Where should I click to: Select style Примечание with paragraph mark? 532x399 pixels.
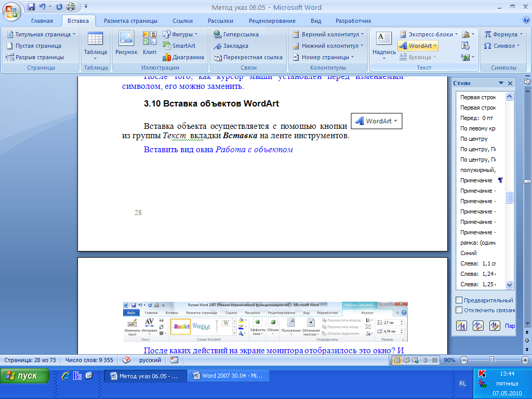click(481, 180)
